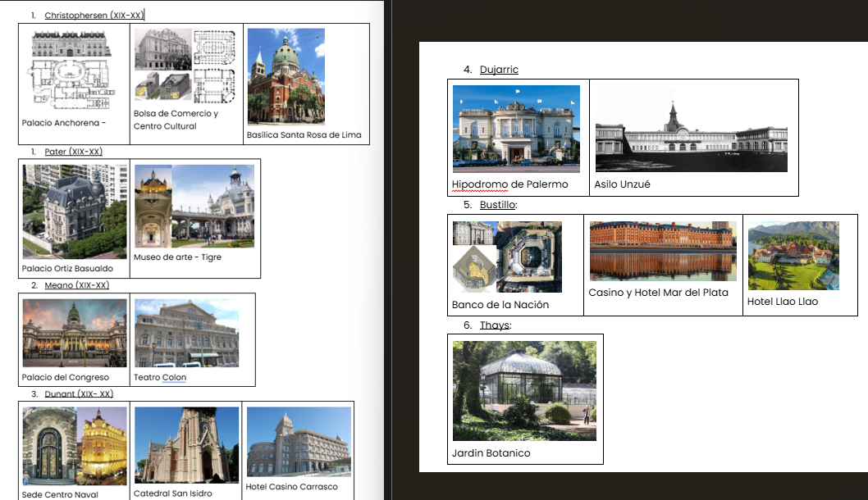The width and height of the screenshot is (868, 500).
Task: Click the underlined Dujarric heading text
Action: pos(499,70)
